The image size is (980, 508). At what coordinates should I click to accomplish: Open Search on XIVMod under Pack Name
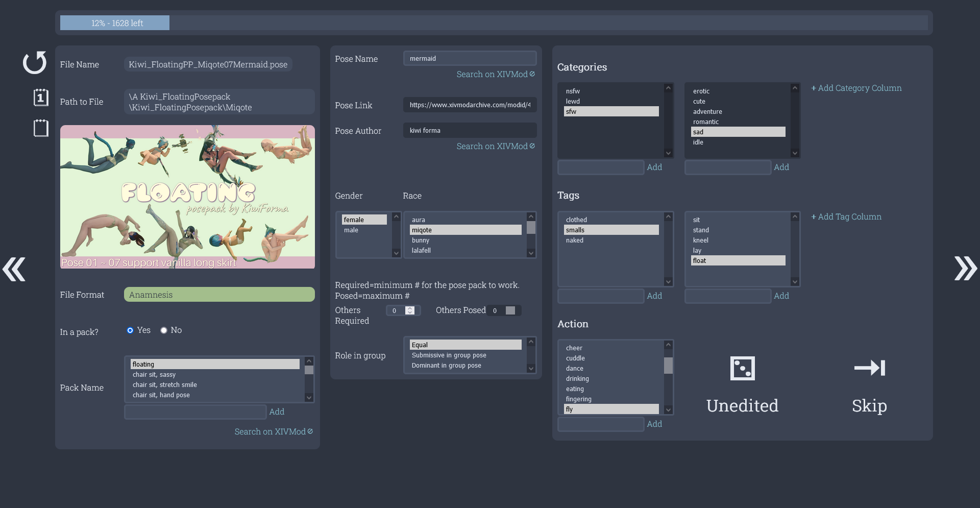point(273,431)
